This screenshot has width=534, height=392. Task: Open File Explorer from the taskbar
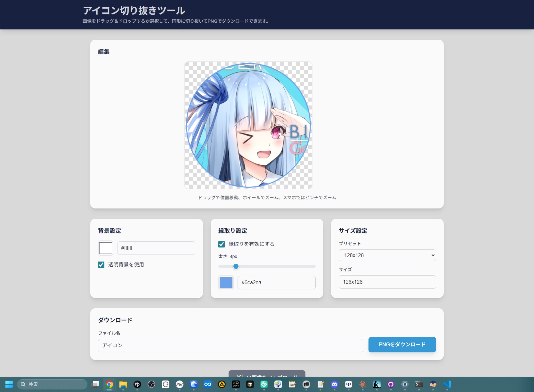tap(123, 384)
